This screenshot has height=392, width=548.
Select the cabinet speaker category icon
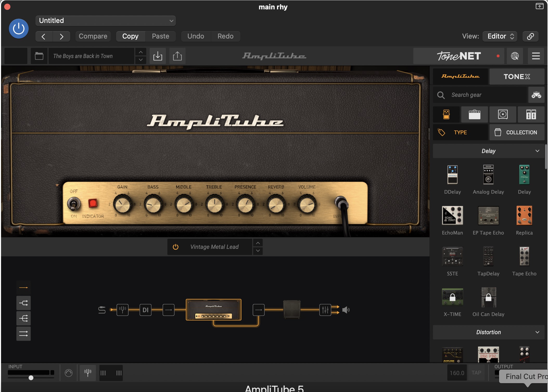502,115
